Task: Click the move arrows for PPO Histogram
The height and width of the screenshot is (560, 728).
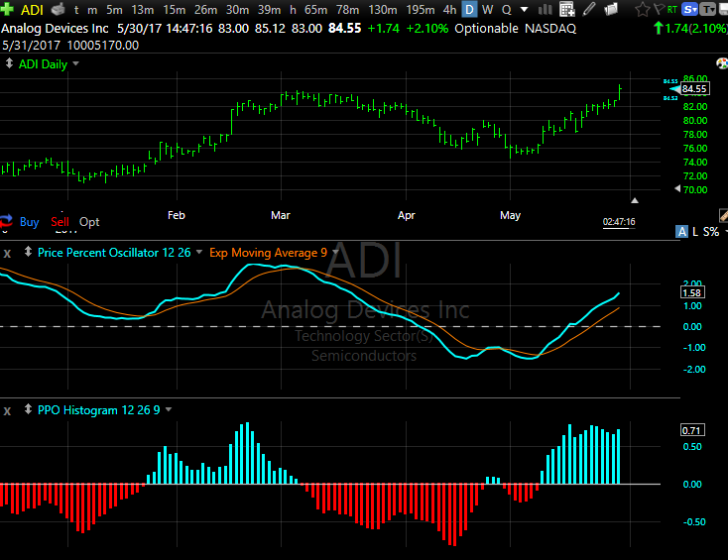Action: pos(28,409)
